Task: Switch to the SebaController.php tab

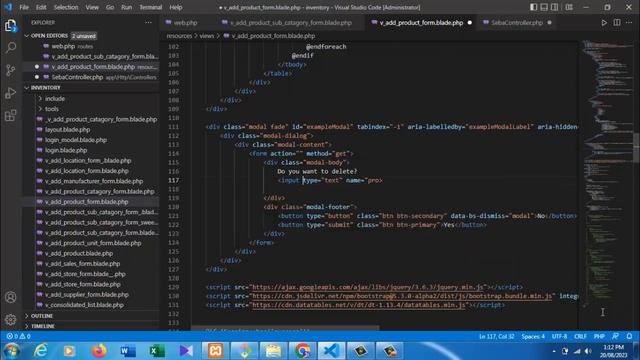Action: (517, 23)
